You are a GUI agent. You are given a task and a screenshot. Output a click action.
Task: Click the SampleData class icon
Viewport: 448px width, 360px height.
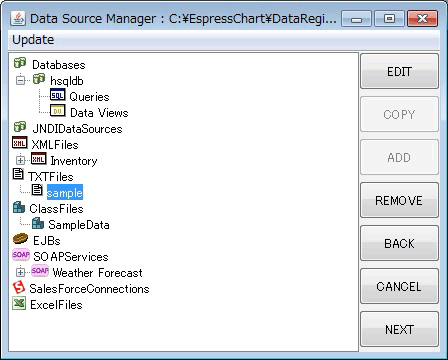[x=38, y=223]
